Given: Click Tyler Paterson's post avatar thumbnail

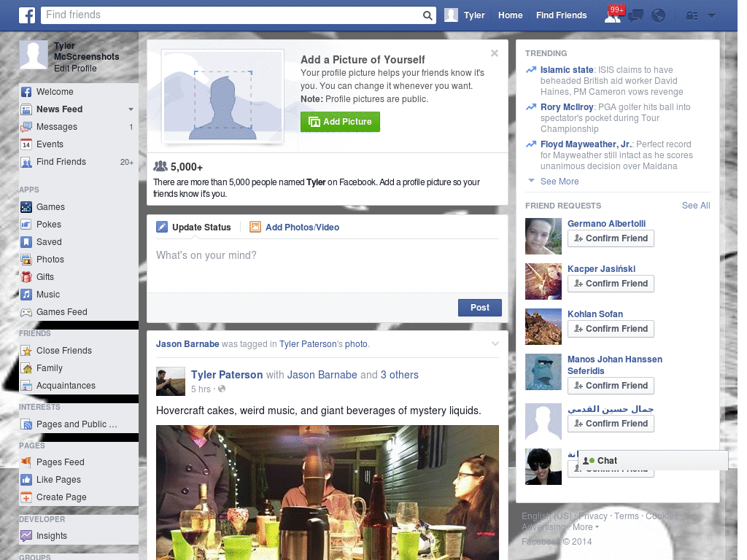Looking at the screenshot, I should click(171, 381).
